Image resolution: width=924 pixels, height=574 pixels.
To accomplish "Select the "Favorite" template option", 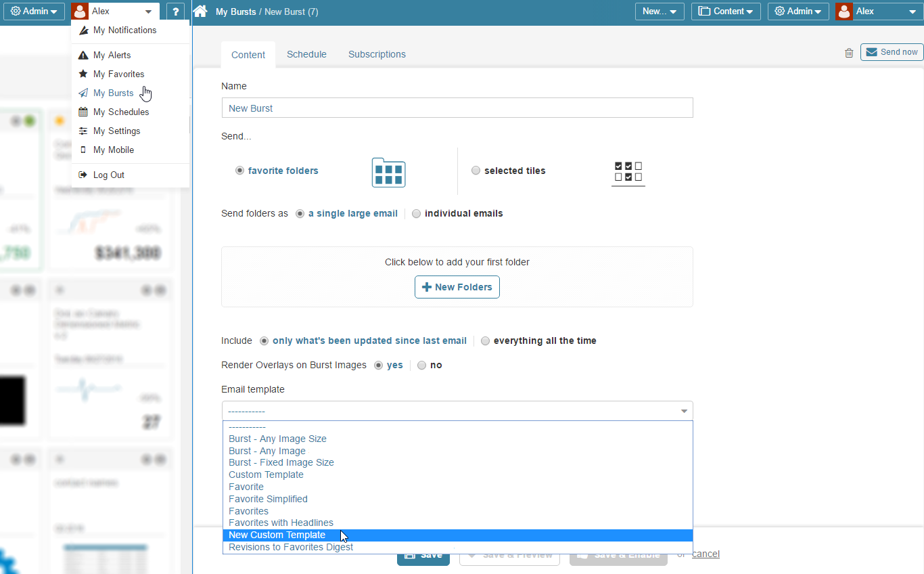I will click(x=457, y=487).
